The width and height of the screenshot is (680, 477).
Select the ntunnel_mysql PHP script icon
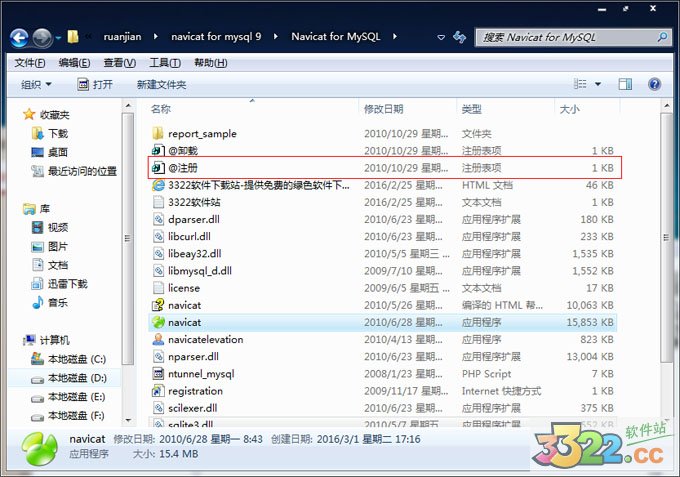pyautogui.click(x=158, y=373)
